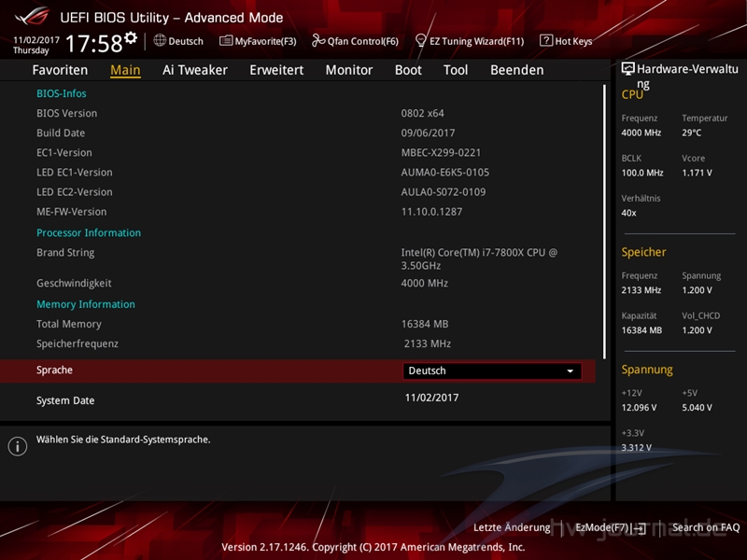The height and width of the screenshot is (560, 747).
Task: Click Search on FAQ link
Action: click(x=706, y=527)
